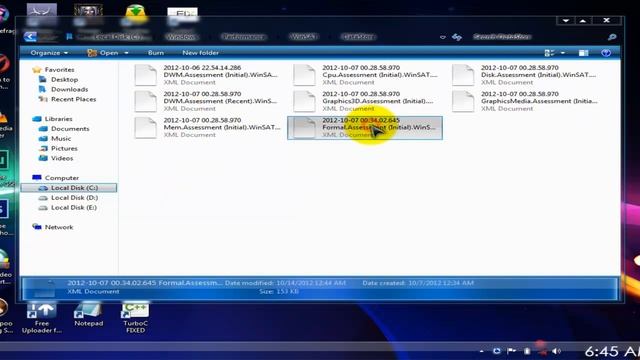Open the selected file with Open button

point(103,53)
